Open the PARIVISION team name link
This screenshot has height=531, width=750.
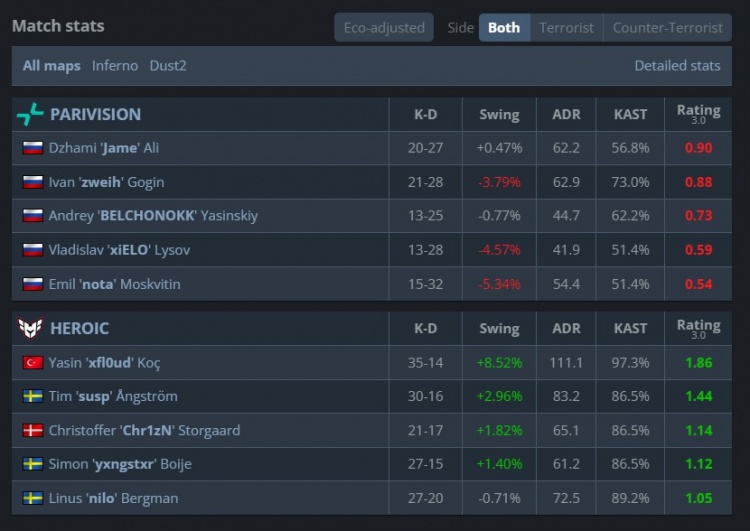pyautogui.click(x=95, y=114)
